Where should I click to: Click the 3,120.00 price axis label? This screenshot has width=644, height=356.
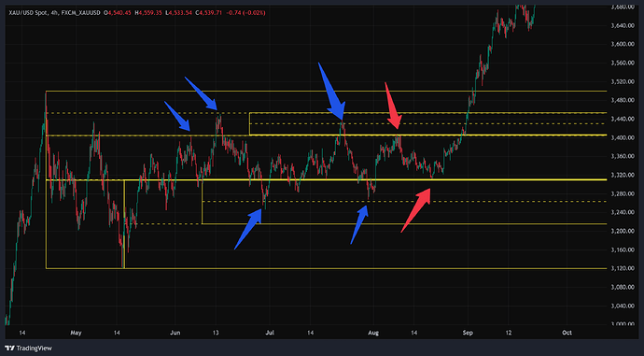click(623, 268)
